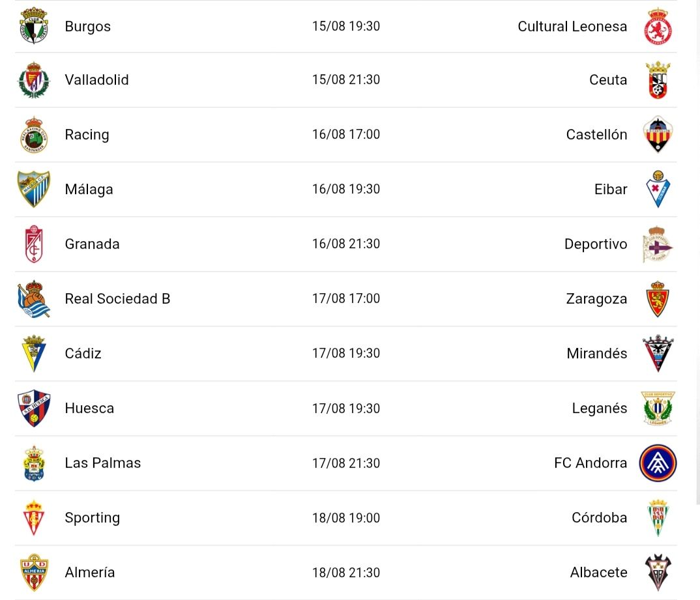700x600 pixels.
Task: Select the Eibar club badge
Action: coord(658,189)
